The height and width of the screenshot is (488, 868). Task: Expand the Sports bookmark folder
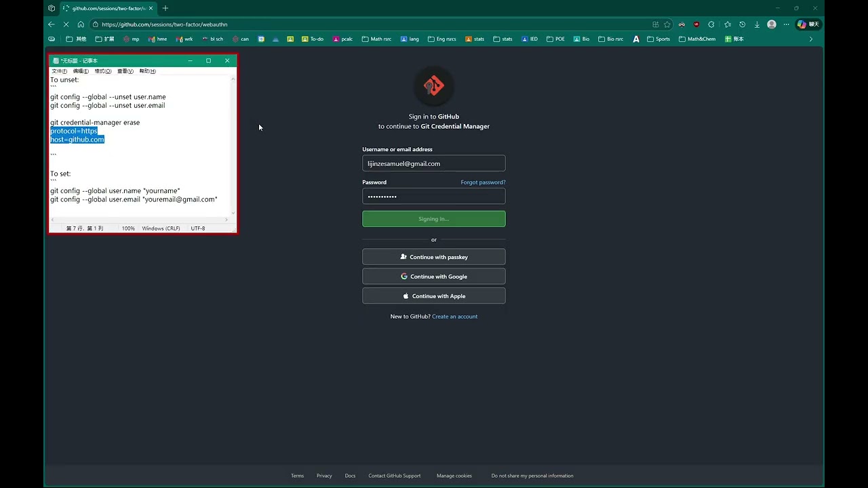[x=658, y=39]
